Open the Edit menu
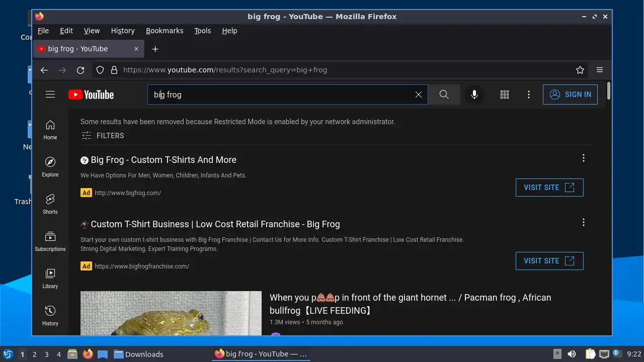The height and width of the screenshot is (362, 644). coord(66,31)
